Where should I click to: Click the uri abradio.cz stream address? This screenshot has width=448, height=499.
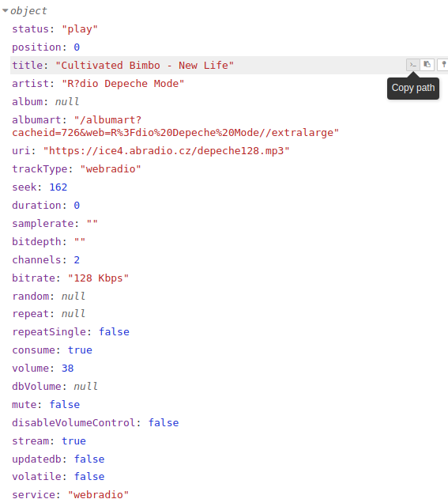coord(166,150)
